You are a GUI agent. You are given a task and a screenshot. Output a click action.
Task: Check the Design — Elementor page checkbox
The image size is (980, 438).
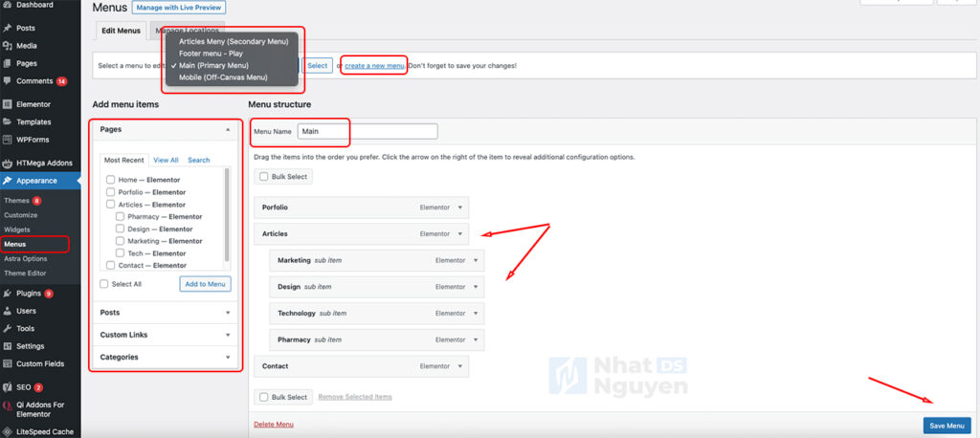(x=120, y=229)
